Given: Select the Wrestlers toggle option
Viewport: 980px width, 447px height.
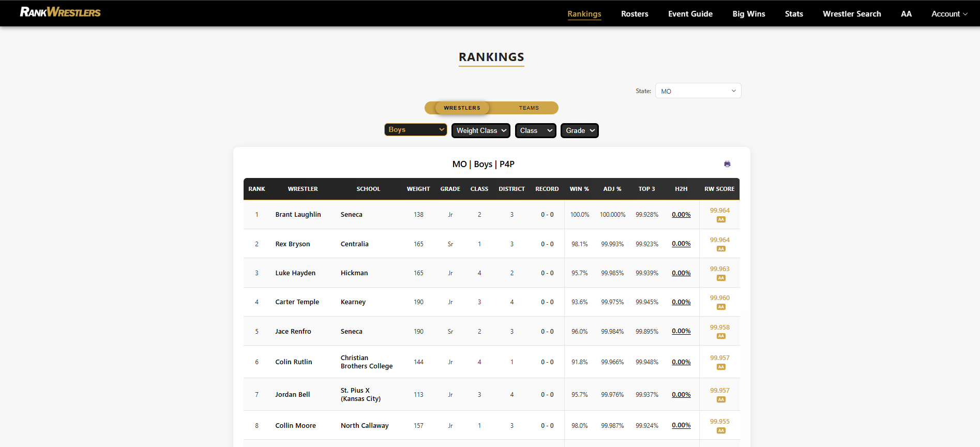Looking at the screenshot, I should [x=462, y=108].
